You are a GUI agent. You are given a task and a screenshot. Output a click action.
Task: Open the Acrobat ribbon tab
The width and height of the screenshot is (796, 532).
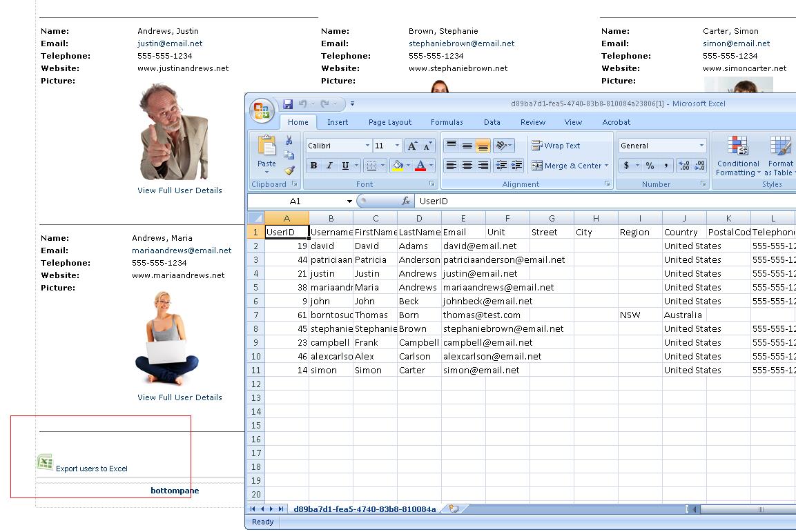[x=617, y=122]
